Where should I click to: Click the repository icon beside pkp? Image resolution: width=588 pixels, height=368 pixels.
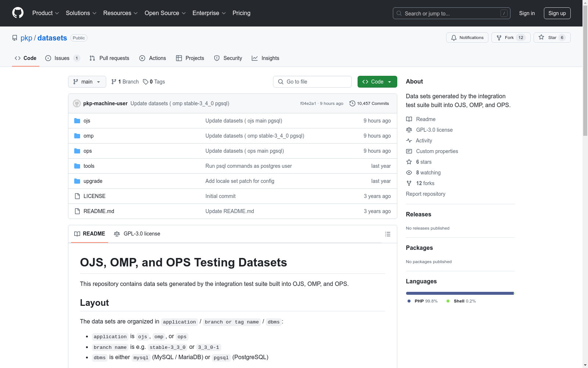tap(15, 38)
